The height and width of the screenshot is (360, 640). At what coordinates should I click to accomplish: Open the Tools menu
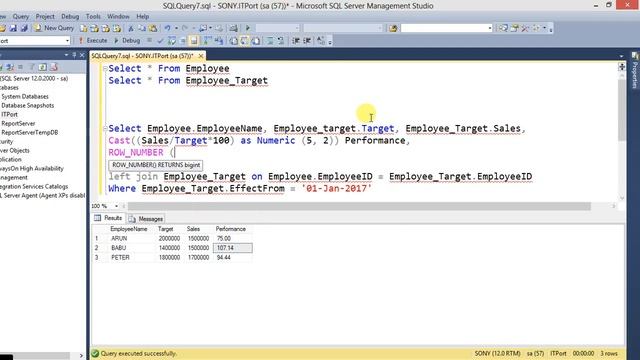93,16
